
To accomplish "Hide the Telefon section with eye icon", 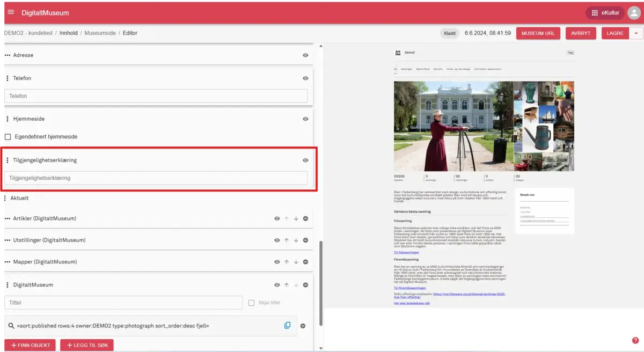I will coord(305,78).
